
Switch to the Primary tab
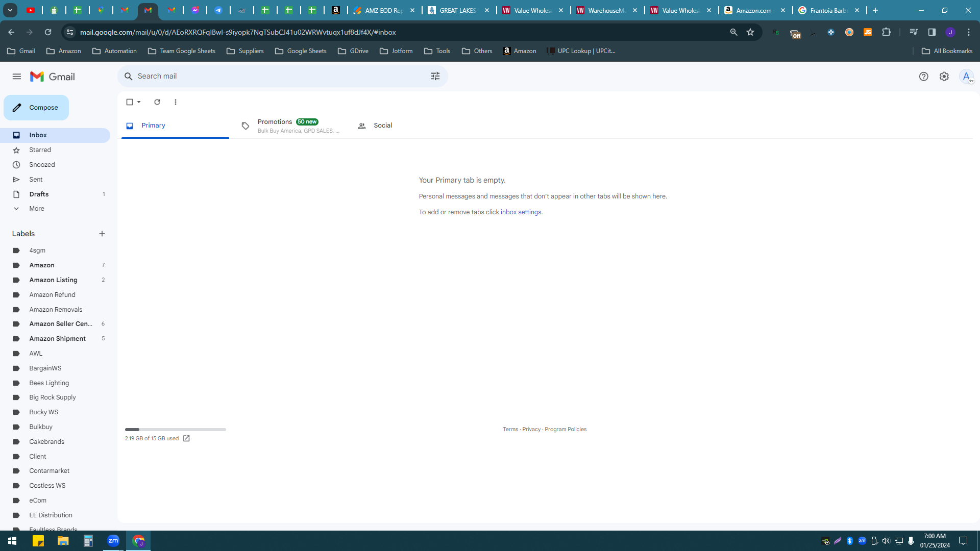click(175, 126)
